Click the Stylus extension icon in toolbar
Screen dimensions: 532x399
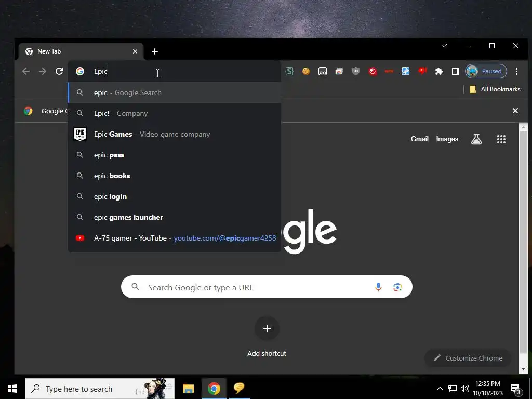point(289,71)
